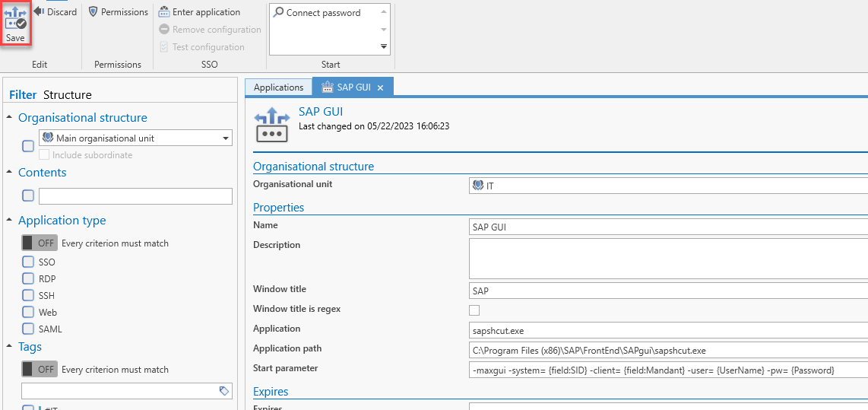Click the Last changed date text

click(374, 126)
